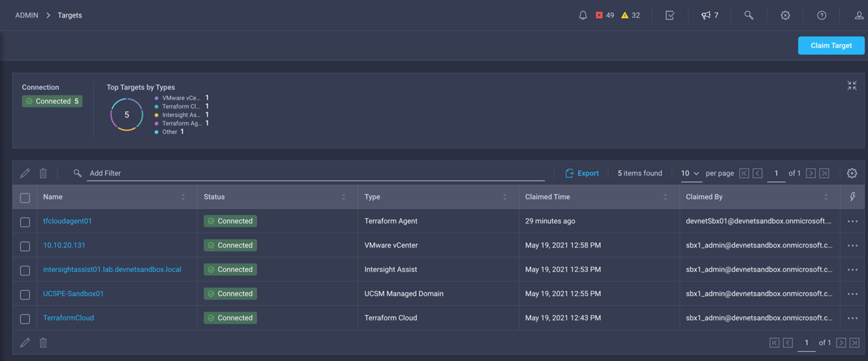
Task: Toggle the select-all header checkbox
Action: (25, 198)
